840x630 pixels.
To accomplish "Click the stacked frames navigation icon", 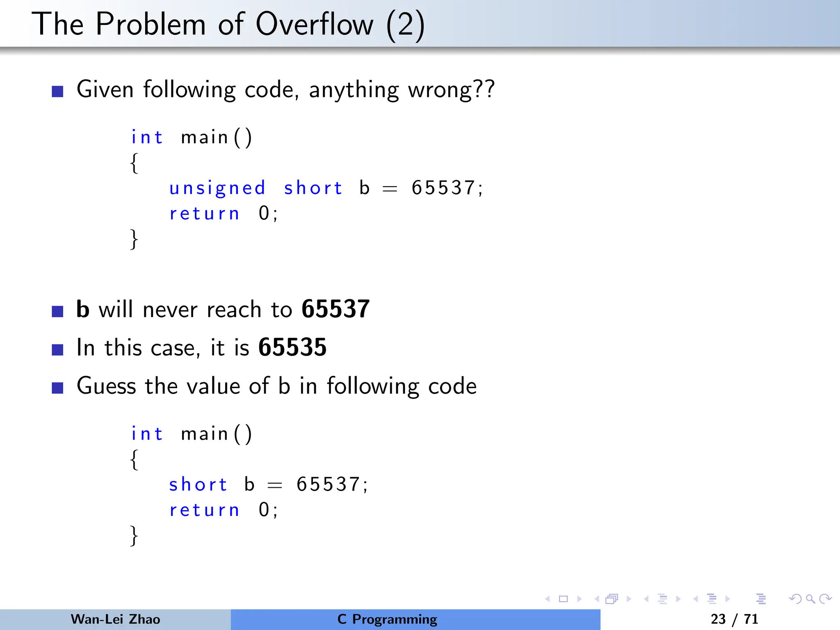I will [612, 599].
